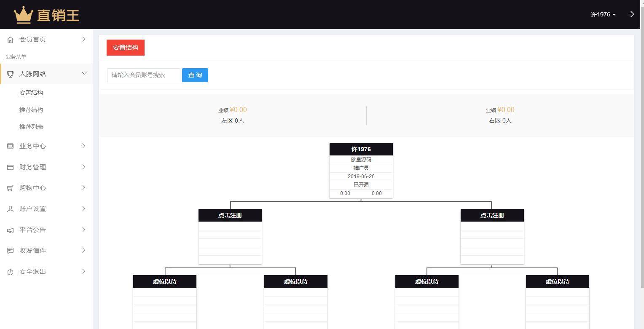
Task: Click the shield icon for 人脉网络
Action: click(x=10, y=74)
